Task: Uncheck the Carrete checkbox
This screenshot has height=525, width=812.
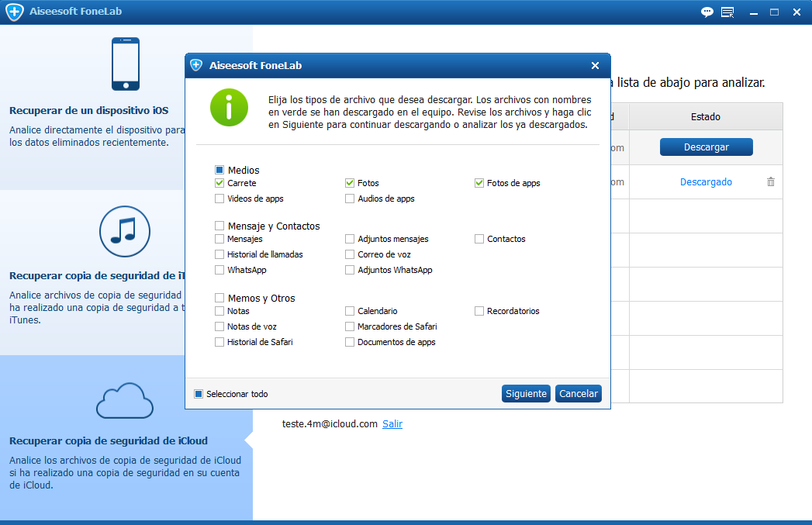Action: [219, 183]
